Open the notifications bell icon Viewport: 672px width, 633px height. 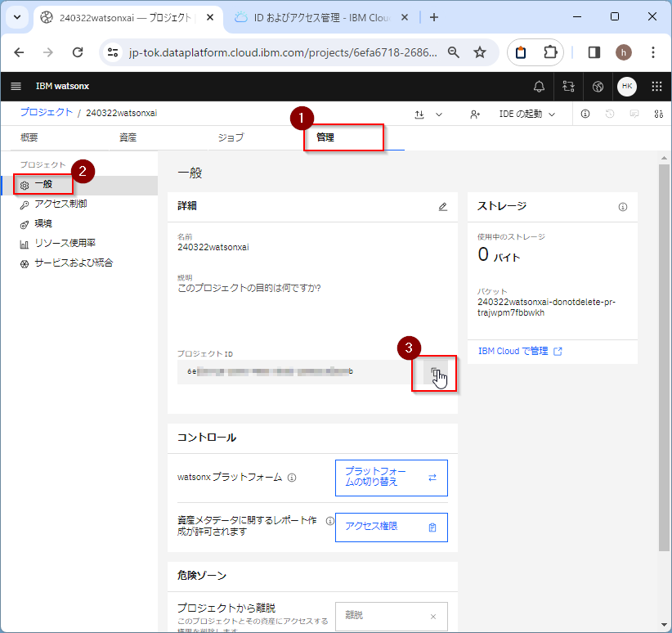[539, 86]
